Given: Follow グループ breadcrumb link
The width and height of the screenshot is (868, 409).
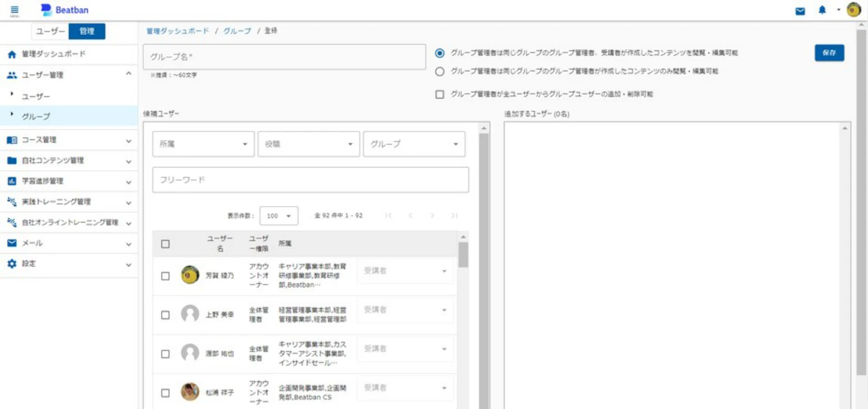Looking at the screenshot, I should pos(237,31).
